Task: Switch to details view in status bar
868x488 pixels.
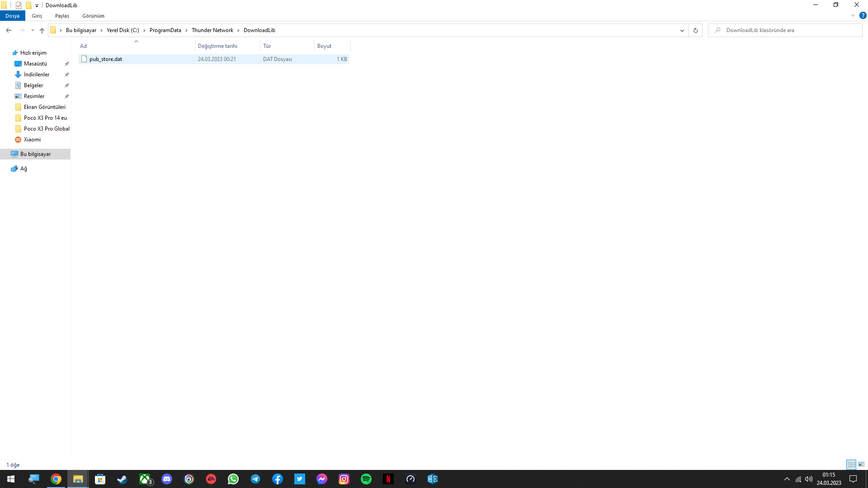Action: click(851, 465)
